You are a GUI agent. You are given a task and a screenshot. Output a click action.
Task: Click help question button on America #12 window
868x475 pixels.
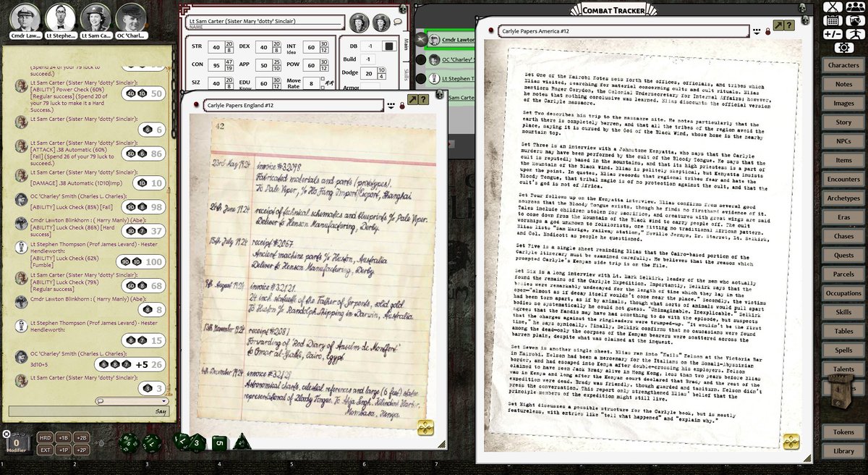791,25
